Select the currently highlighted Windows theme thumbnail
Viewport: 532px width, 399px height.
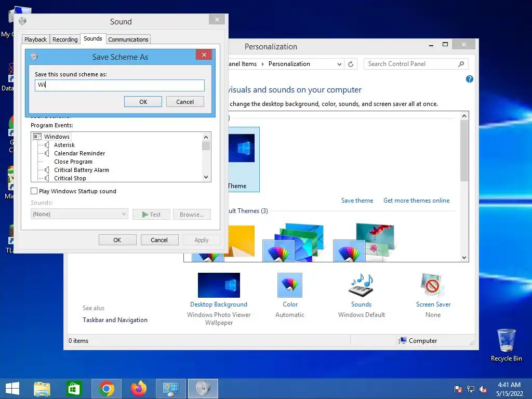244,159
